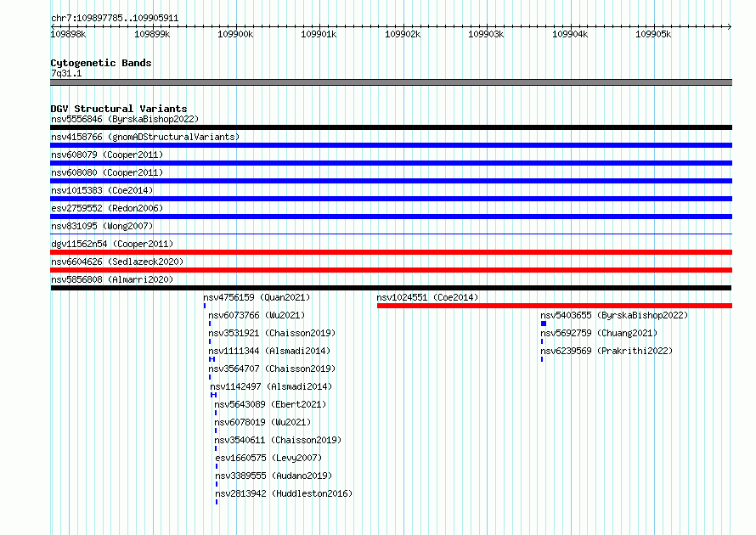
Task: Click the DGV Structural Variants track title
Action: point(119,109)
